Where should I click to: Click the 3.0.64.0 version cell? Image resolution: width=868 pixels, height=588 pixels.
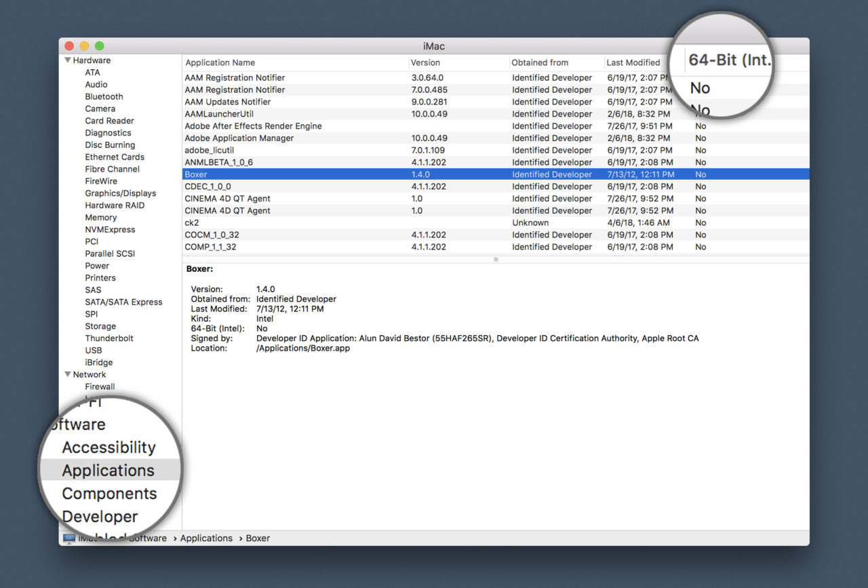point(427,78)
